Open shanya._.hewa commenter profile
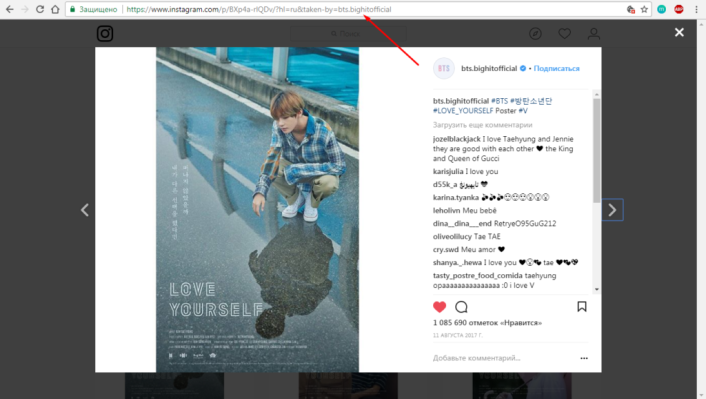Viewport: 706px width, 399px height. pos(457,263)
